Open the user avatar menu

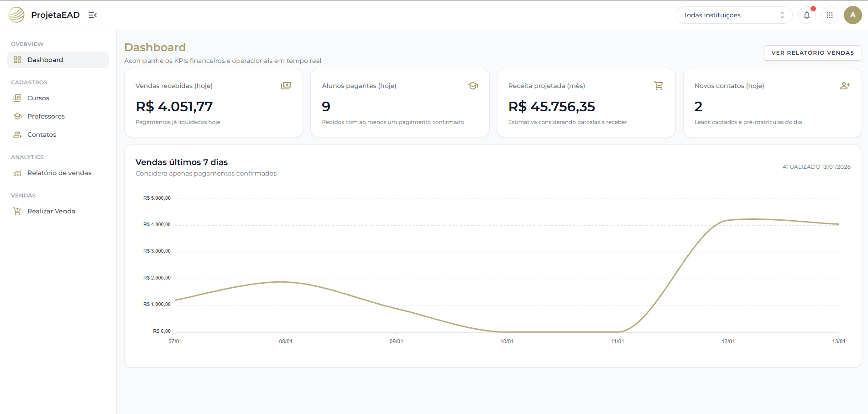pos(852,15)
